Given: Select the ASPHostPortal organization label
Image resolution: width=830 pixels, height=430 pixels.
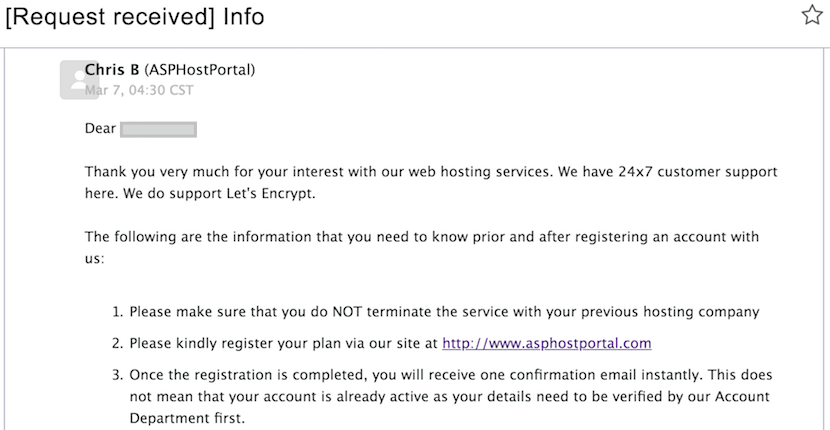Looking at the screenshot, I should (200, 69).
